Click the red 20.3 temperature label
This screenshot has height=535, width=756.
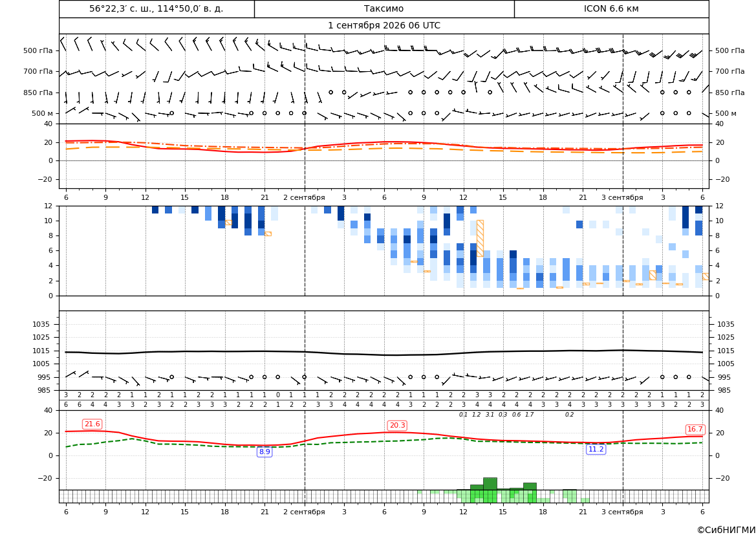click(x=397, y=426)
